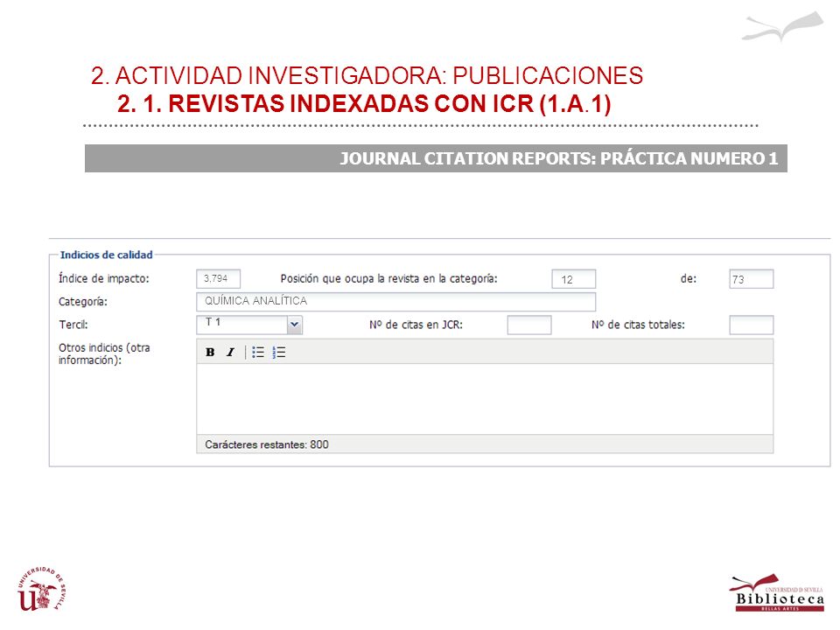This screenshot has width=840, height=630.
Task: Click the 'Categoría:' label
Action: tap(83, 302)
